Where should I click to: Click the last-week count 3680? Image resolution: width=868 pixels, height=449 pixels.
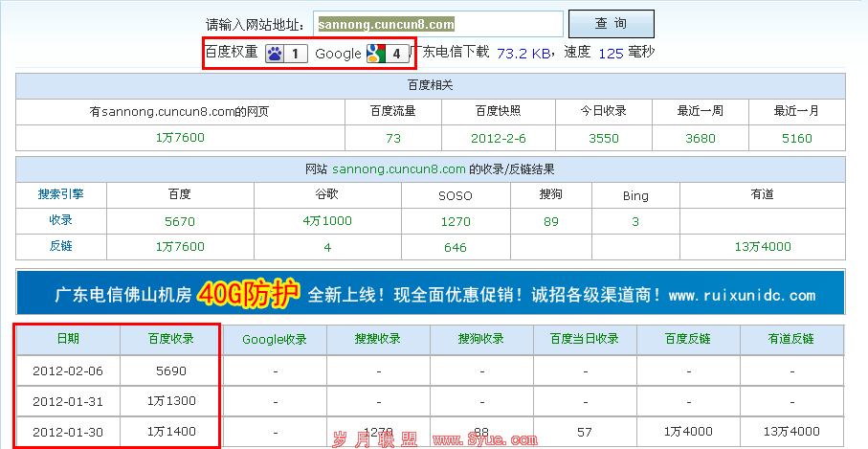[700, 138]
